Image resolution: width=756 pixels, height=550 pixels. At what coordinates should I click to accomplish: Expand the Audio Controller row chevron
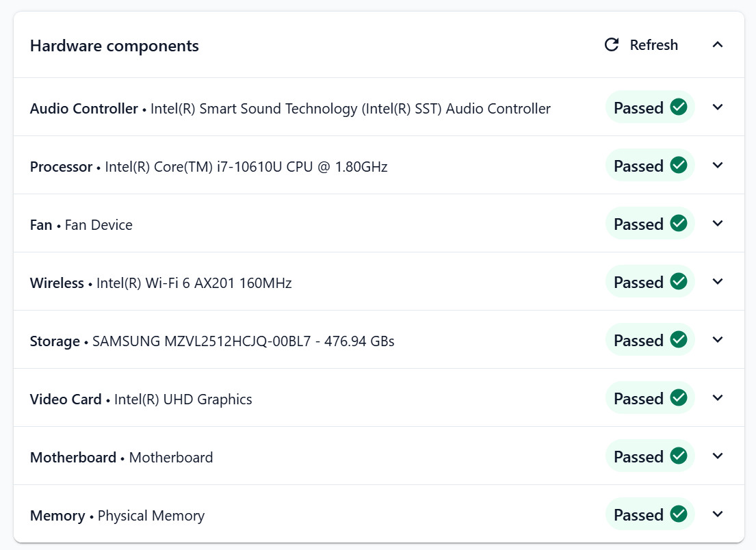[717, 107]
